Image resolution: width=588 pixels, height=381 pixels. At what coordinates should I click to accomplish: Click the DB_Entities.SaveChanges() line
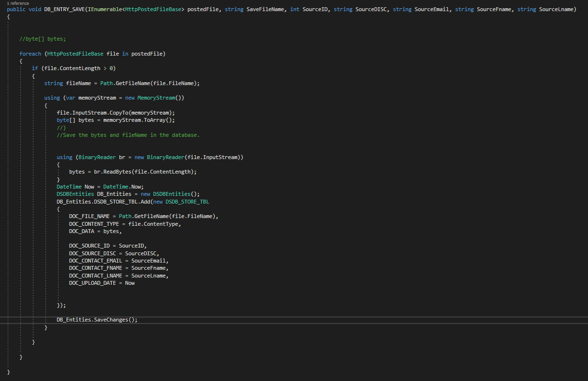coord(97,320)
